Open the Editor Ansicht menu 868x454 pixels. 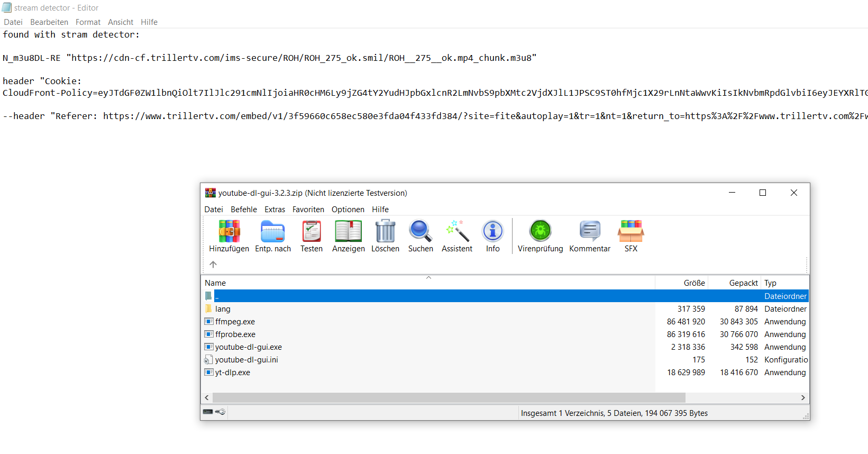tap(121, 22)
